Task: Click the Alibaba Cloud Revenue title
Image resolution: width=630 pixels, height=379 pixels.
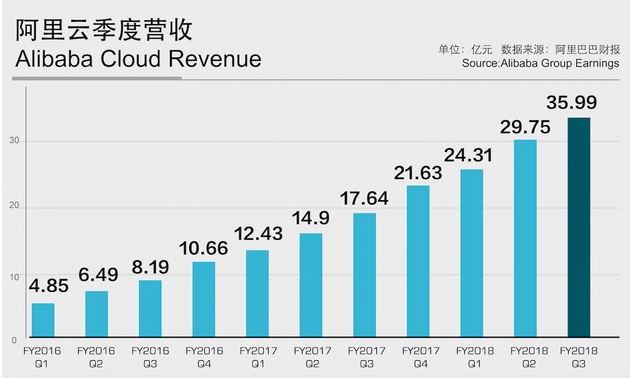Action: point(139,59)
